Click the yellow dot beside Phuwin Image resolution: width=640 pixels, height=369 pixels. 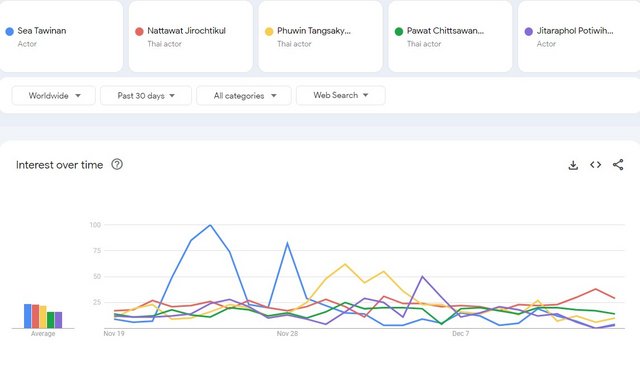point(269,31)
